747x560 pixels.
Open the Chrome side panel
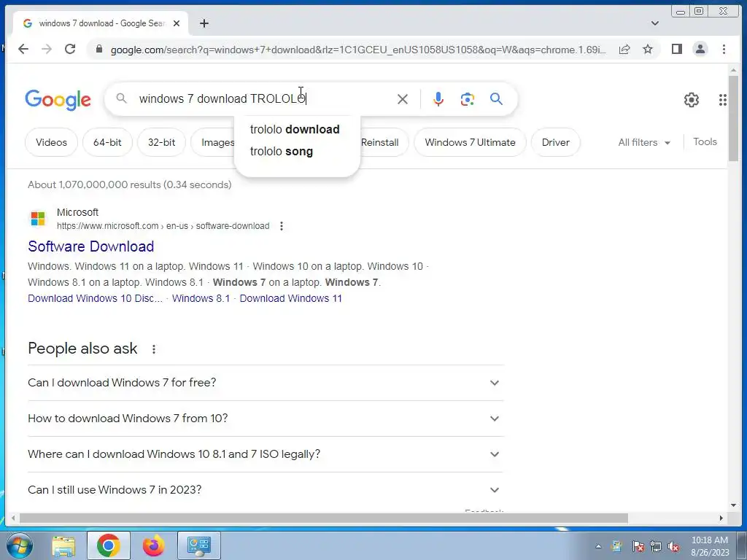pyautogui.click(x=676, y=49)
